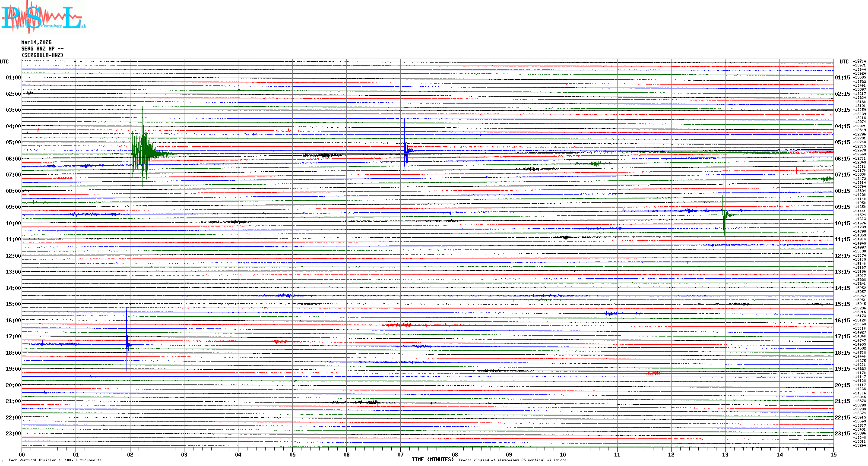Select the 12:00 hour label on left
This screenshot has height=466, width=868.
[13, 256]
